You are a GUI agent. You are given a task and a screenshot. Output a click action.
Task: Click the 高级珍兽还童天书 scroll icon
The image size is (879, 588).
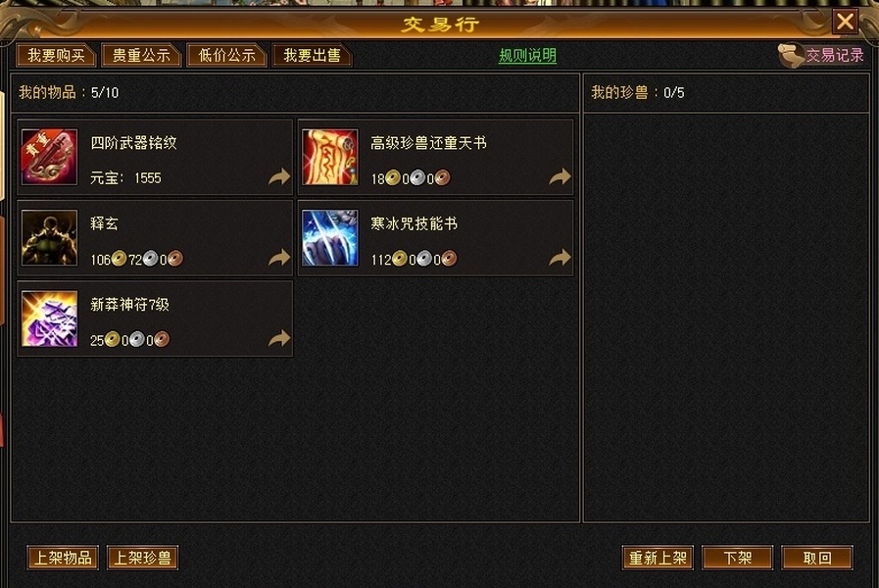click(329, 157)
